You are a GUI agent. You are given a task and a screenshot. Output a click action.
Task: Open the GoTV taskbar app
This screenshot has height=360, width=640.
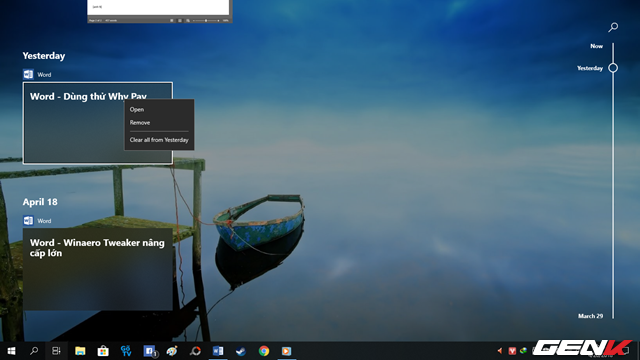(x=126, y=351)
